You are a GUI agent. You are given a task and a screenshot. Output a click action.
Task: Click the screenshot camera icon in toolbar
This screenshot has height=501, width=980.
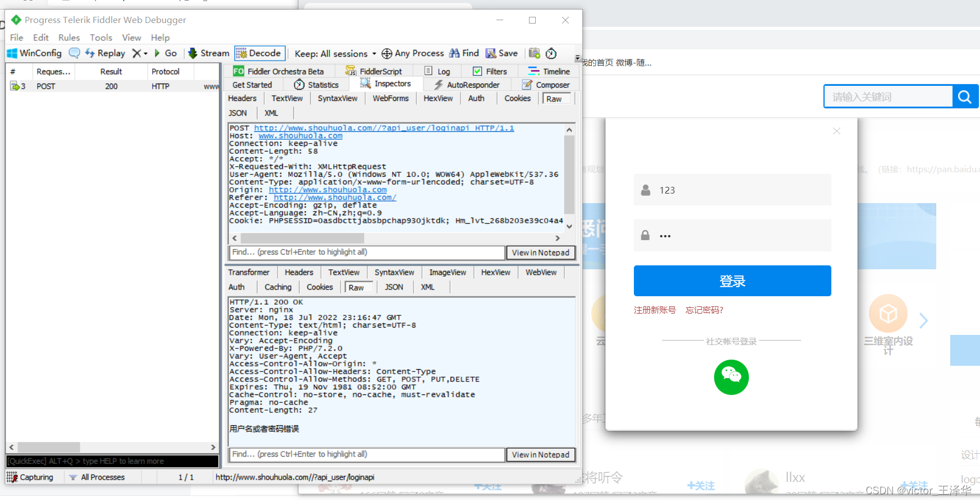coord(534,53)
